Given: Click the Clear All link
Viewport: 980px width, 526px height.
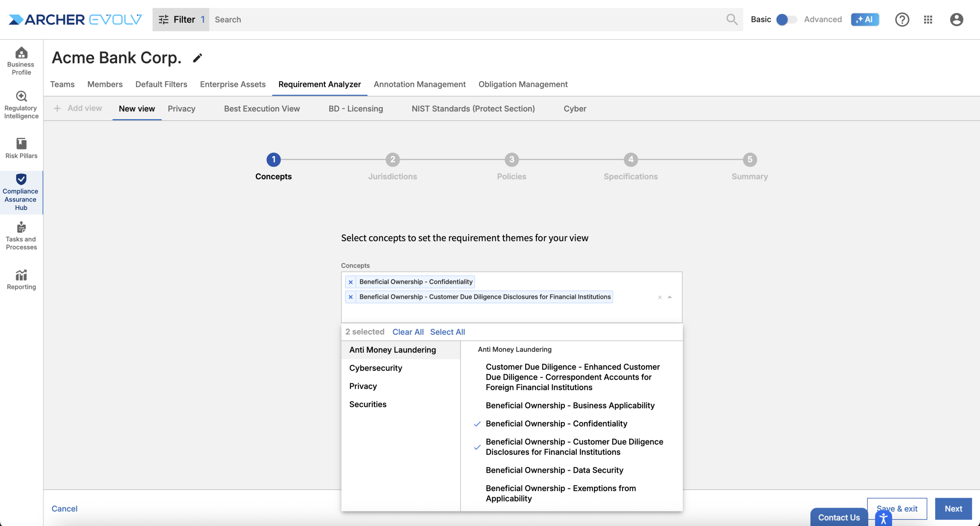Looking at the screenshot, I should click(x=408, y=332).
